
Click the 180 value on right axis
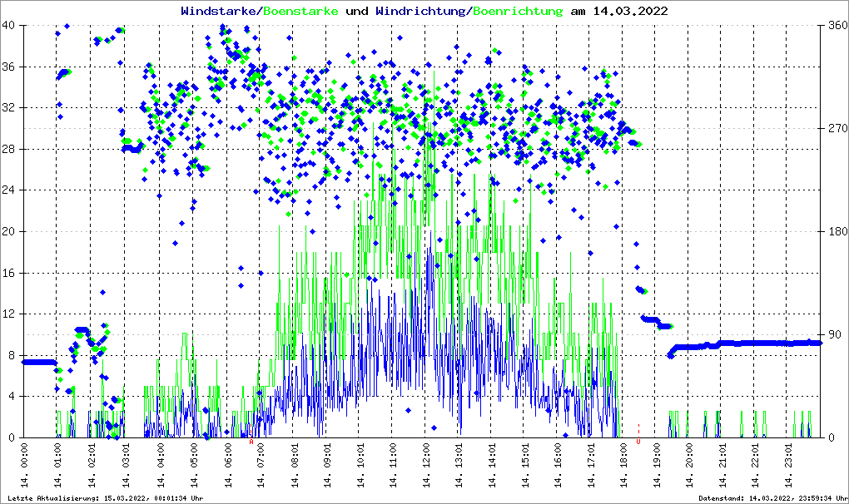[835, 231]
